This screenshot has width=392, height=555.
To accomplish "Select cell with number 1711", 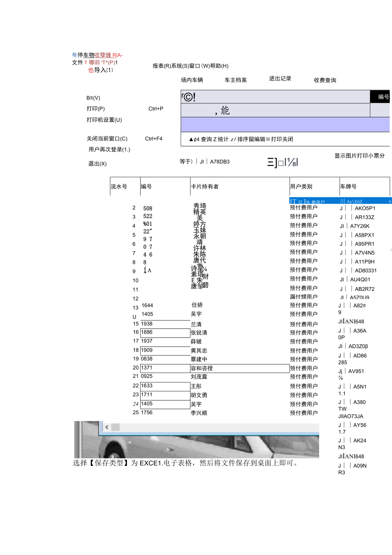I will (147, 395).
